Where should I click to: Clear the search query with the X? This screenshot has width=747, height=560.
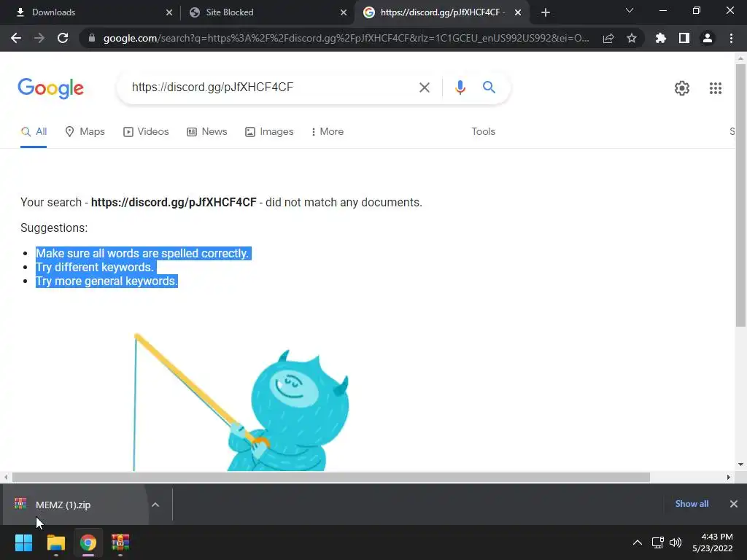click(x=424, y=87)
